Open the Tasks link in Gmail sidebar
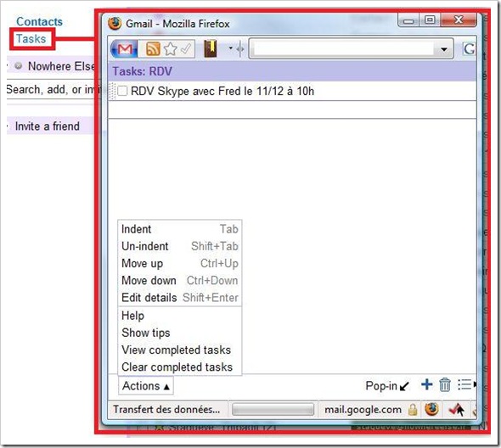 tap(31, 39)
